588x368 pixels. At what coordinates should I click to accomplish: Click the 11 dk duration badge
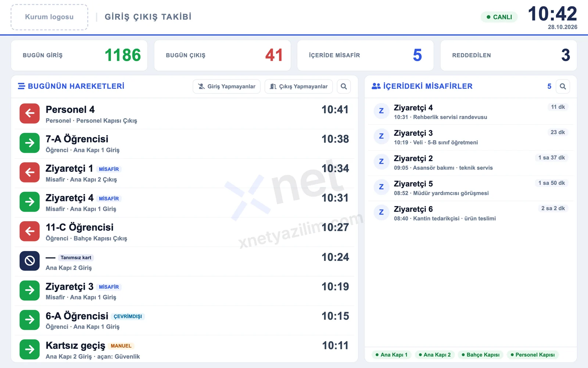click(x=558, y=107)
